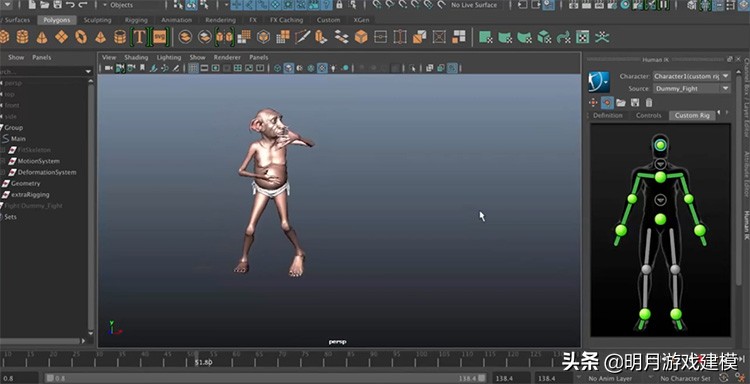The image size is (750, 384).
Task: Click the playback range slider bar
Action: pyautogui.click(x=266, y=378)
